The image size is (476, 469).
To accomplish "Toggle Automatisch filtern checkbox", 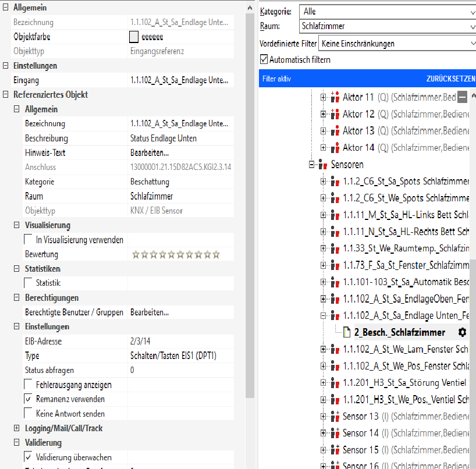I will pos(264,59).
